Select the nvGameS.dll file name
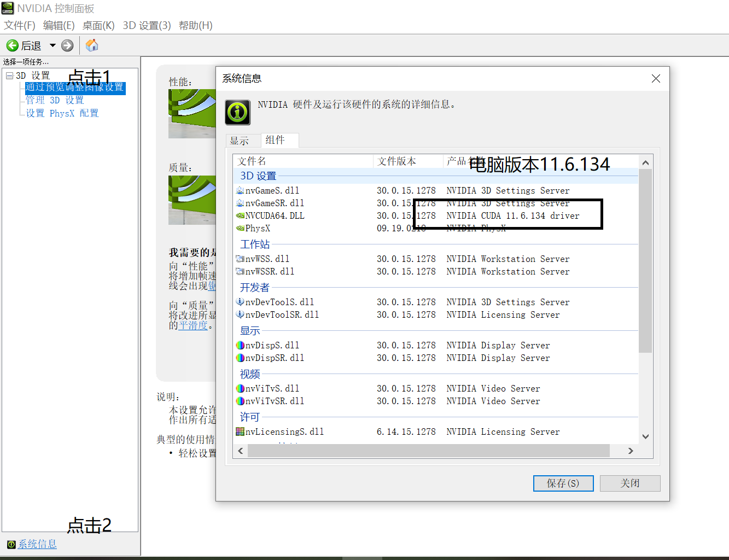This screenshot has width=729, height=560. coord(272,191)
